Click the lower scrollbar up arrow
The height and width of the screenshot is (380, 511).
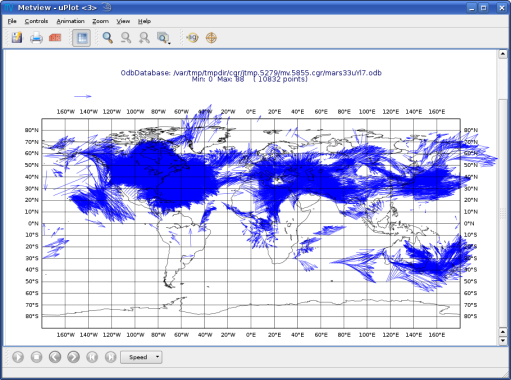point(503,332)
